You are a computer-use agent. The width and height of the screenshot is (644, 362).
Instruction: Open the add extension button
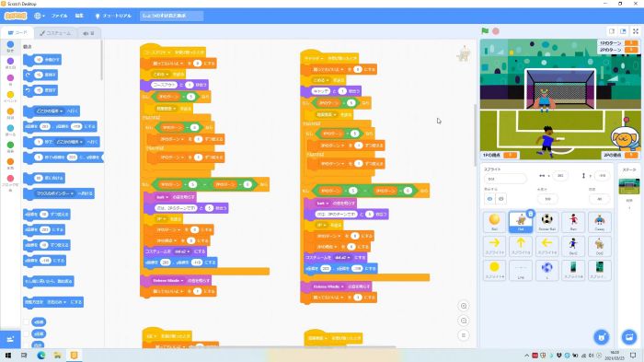(x=10, y=339)
